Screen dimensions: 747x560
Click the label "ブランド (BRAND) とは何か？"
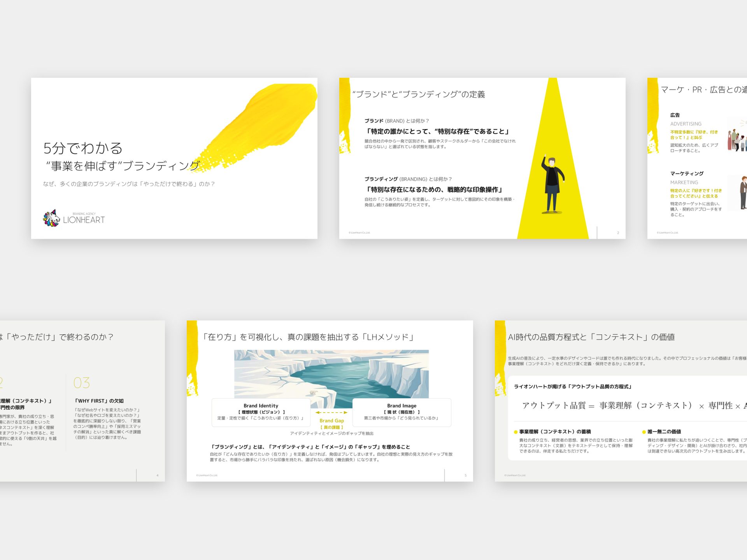coord(397,121)
